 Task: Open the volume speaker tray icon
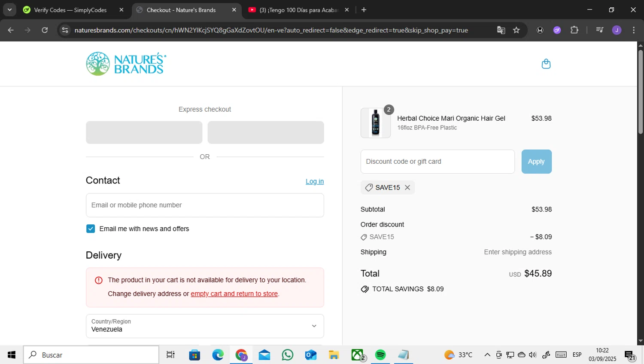point(533,355)
